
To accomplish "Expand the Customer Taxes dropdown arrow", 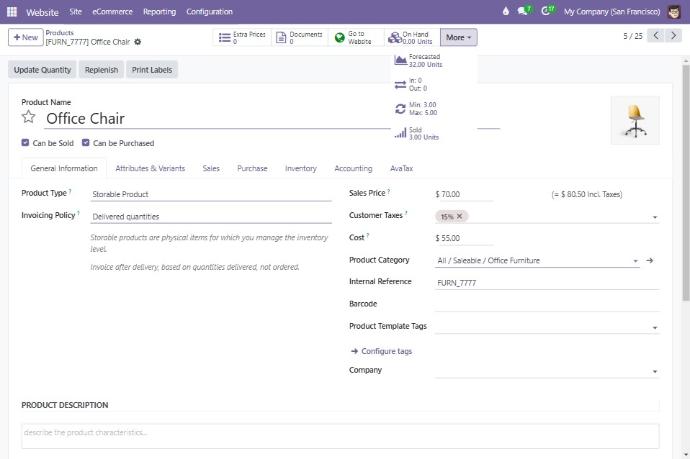I will click(655, 217).
